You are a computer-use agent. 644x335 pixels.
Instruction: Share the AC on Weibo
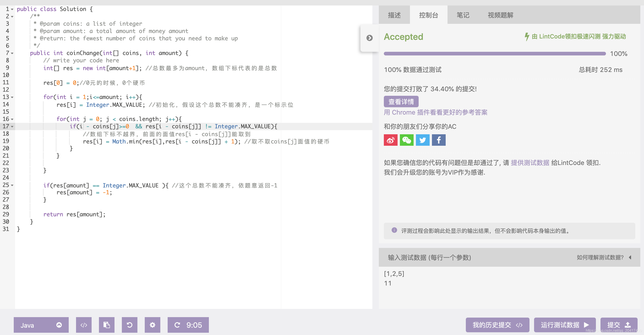pyautogui.click(x=390, y=140)
